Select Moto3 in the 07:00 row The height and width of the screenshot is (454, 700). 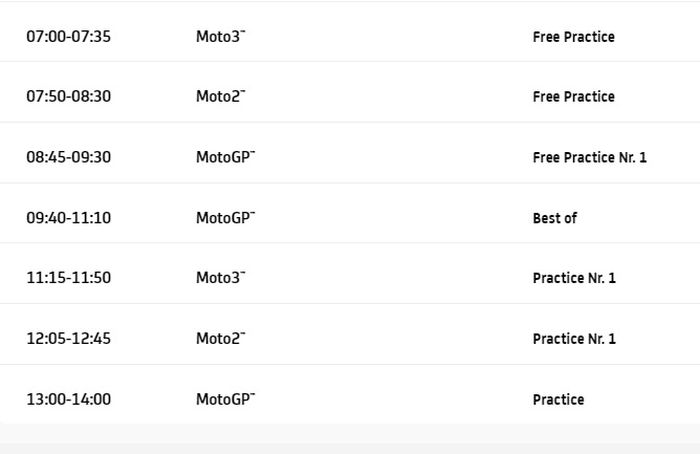pyautogui.click(x=220, y=37)
